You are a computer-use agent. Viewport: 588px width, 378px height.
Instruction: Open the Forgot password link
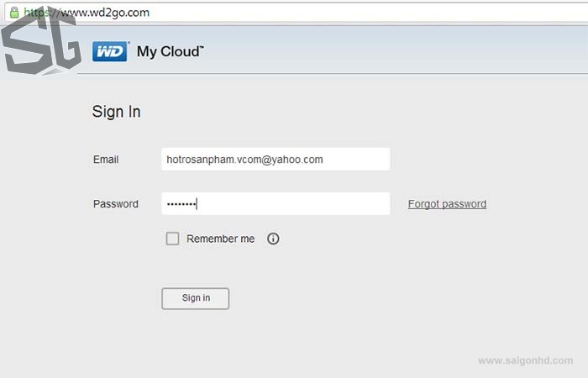click(x=447, y=204)
